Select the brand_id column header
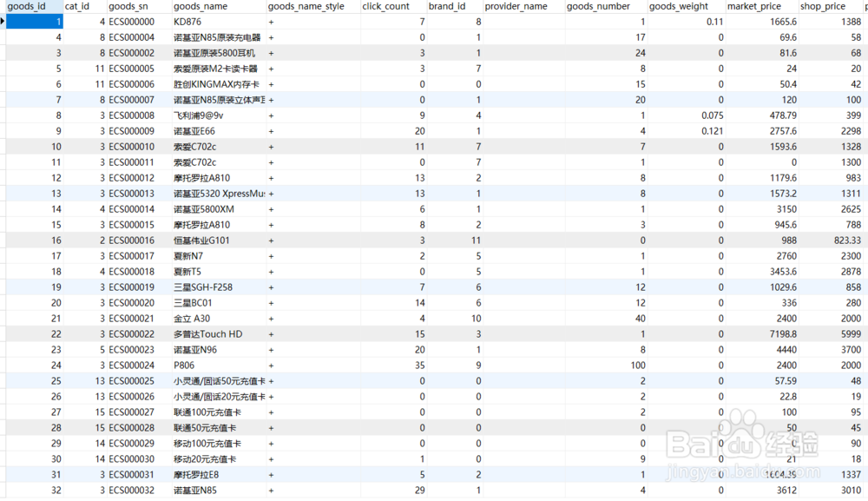The width and height of the screenshot is (868, 501). [455, 6]
